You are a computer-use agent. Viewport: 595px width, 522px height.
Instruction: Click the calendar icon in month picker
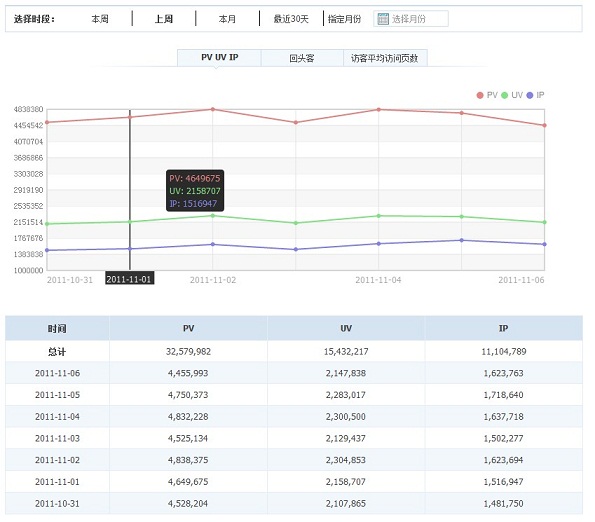(383, 19)
